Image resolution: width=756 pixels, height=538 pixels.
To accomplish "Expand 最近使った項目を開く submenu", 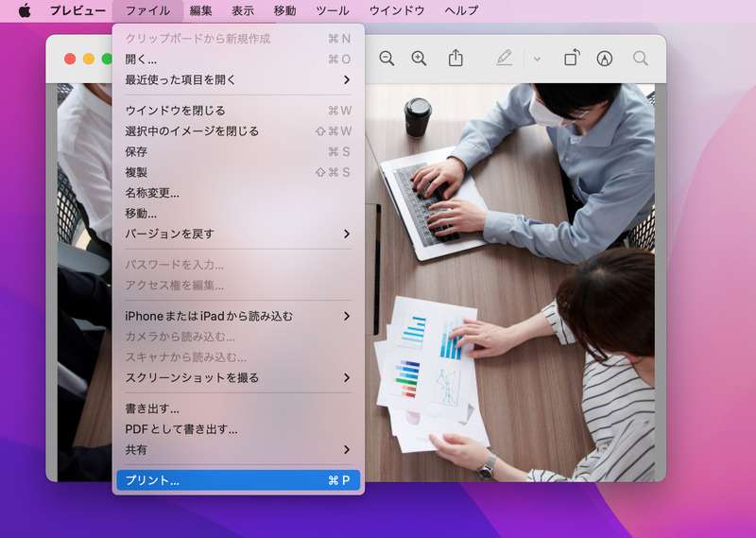I will coord(238,80).
